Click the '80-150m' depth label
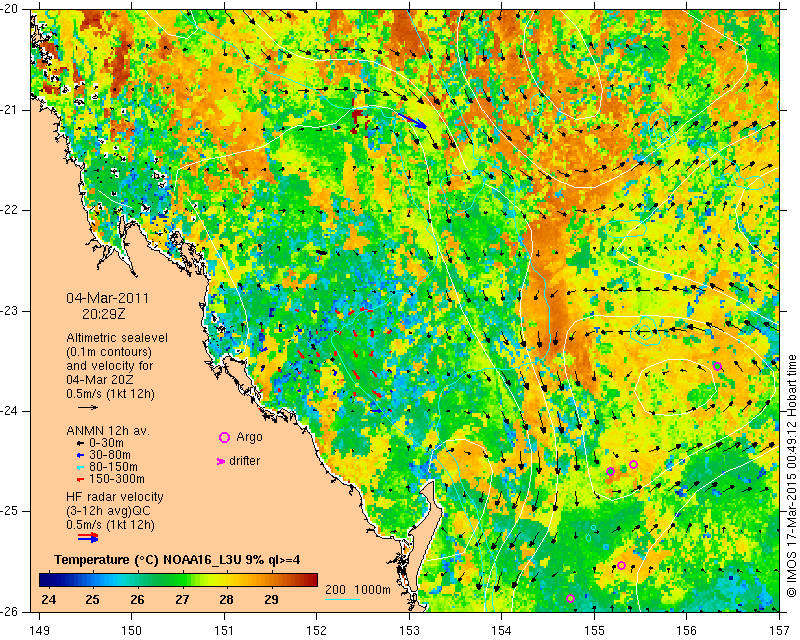The width and height of the screenshot is (800, 640). (x=113, y=467)
